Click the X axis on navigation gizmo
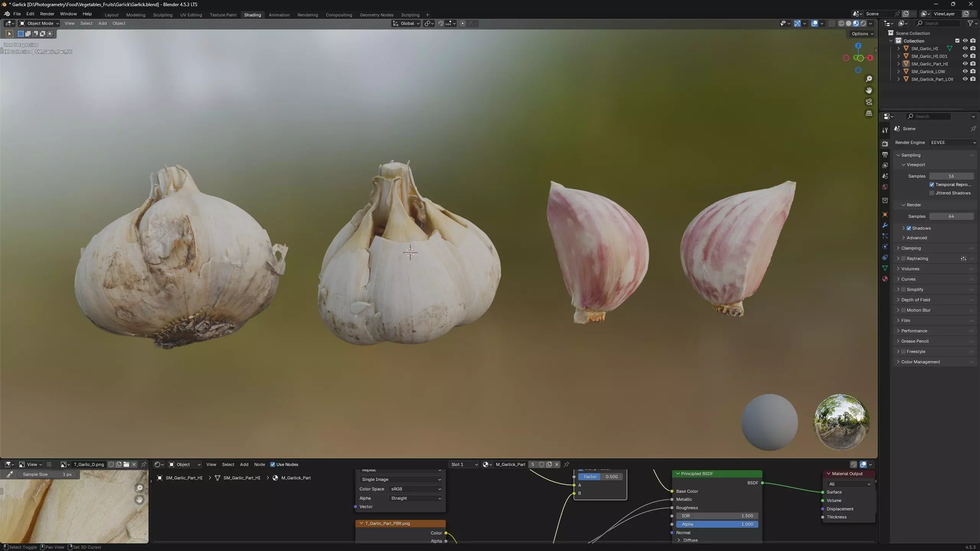The height and width of the screenshot is (551, 980). click(x=870, y=58)
